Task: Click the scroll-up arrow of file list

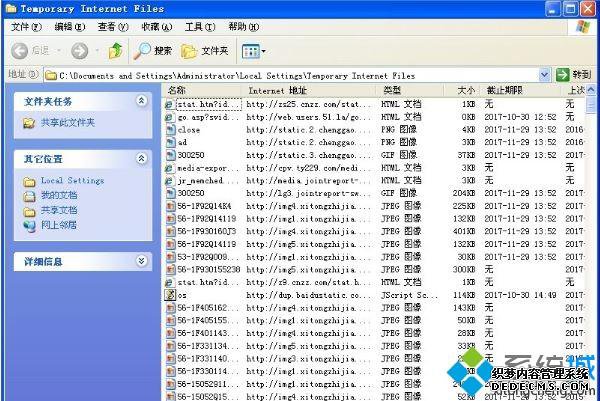Action: pos(591,90)
